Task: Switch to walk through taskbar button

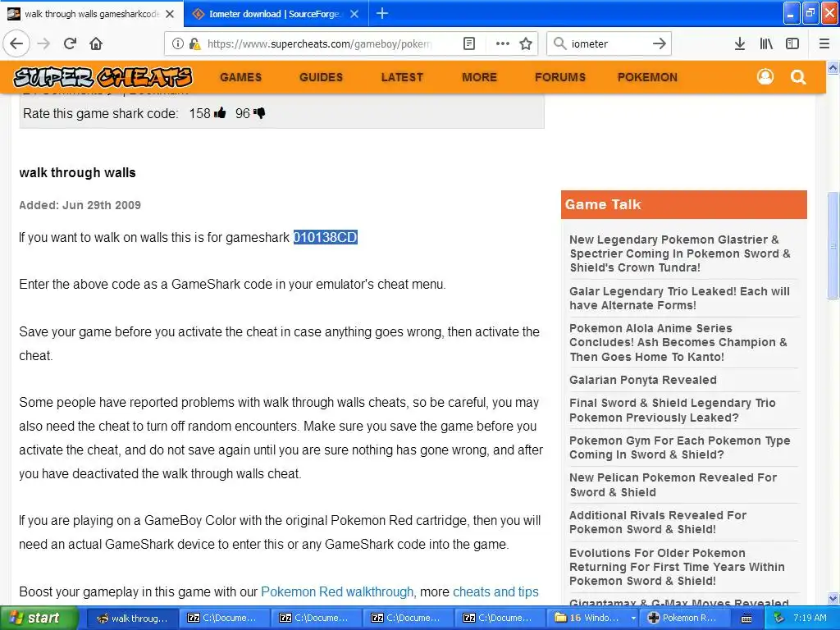Action: coord(132,618)
